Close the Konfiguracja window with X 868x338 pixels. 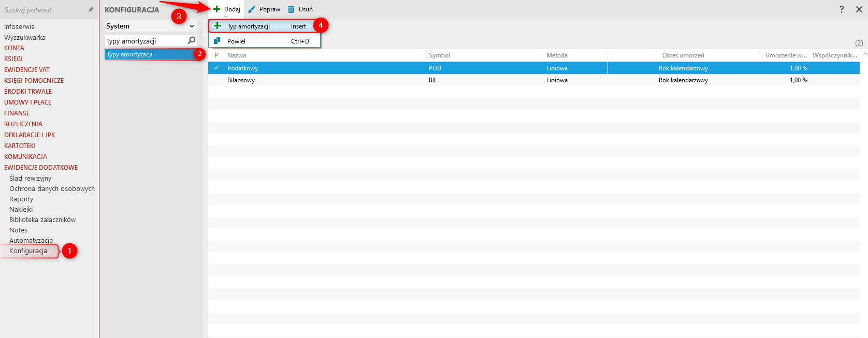pos(859,9)
